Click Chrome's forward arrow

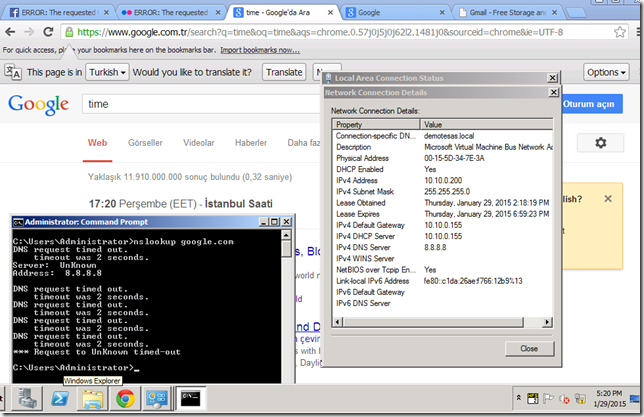[x=29, y=32]
